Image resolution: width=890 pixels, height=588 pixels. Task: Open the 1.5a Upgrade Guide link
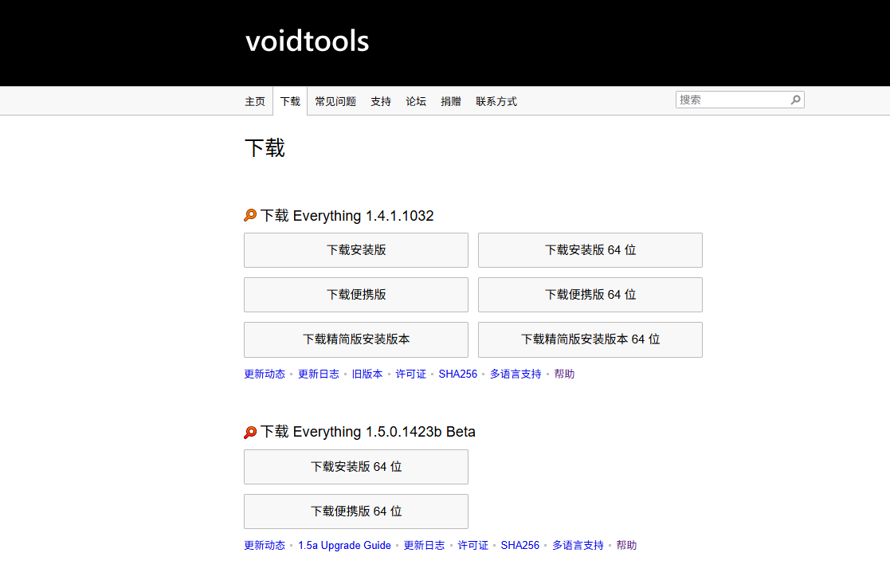tap(344, 546)
